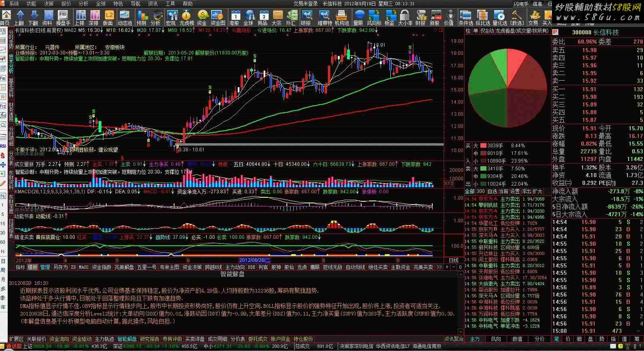Select the 全部 filter above the alert list
This screenshot has height=351, width=644.
pyautogui.click(x=470, y=192)
